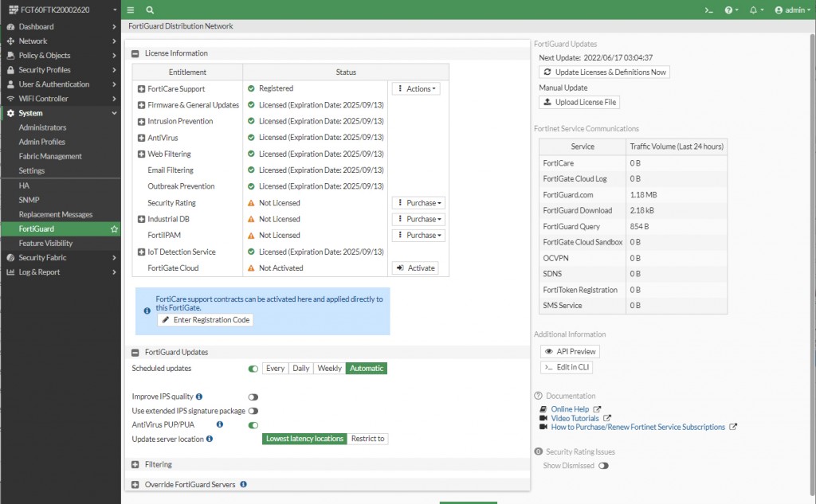This screenshot has height=504, width=816.
Task: Toggle Scheduled updates switch
Action: (x=253, y=369)
